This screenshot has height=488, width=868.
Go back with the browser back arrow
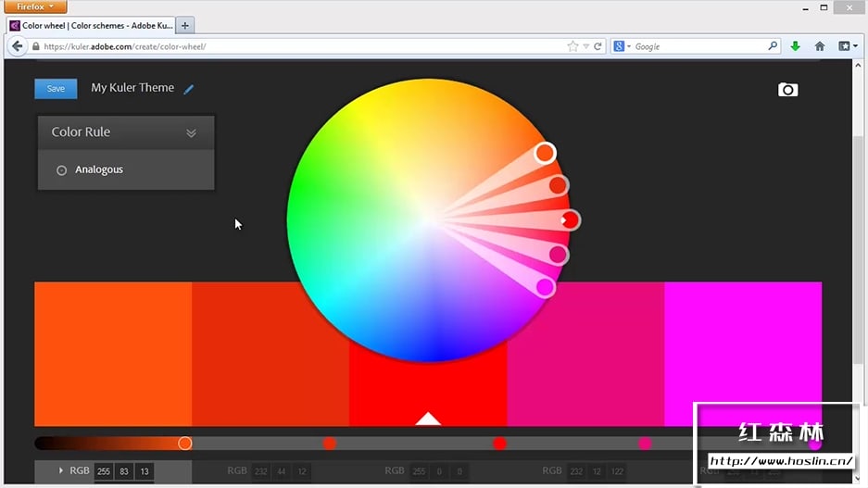pyautogui.click(x=18, y=46)
